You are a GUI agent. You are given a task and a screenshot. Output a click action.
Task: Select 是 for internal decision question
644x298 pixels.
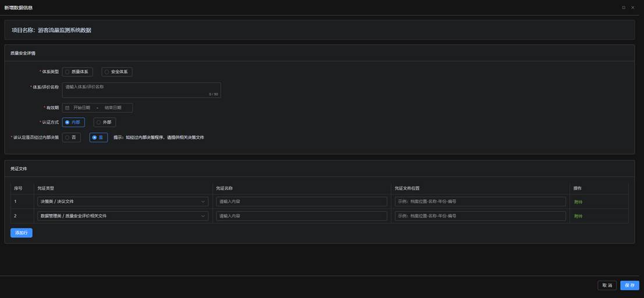pos(98,138)
